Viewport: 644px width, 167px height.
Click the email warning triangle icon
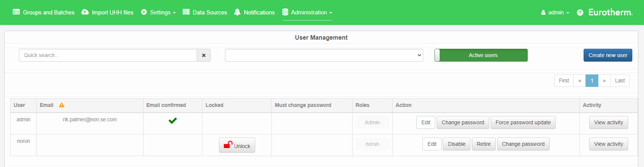click(x=62, y=105)
